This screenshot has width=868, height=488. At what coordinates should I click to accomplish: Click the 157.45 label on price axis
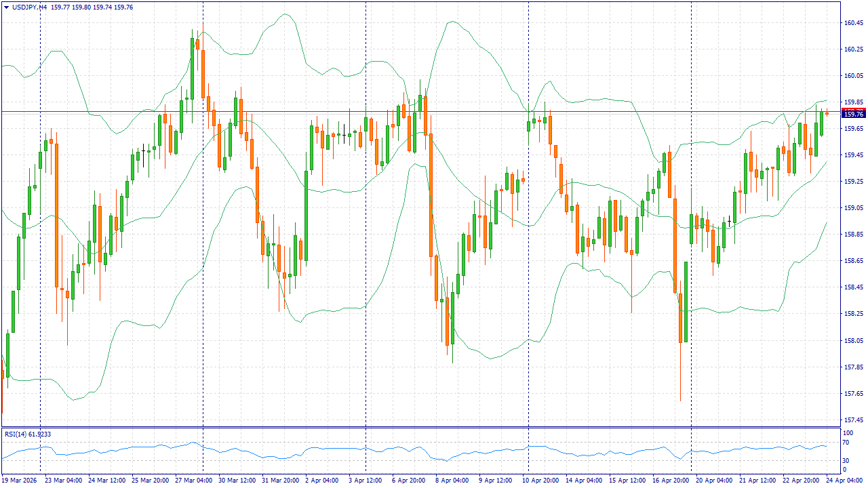(x=852, y=420)
